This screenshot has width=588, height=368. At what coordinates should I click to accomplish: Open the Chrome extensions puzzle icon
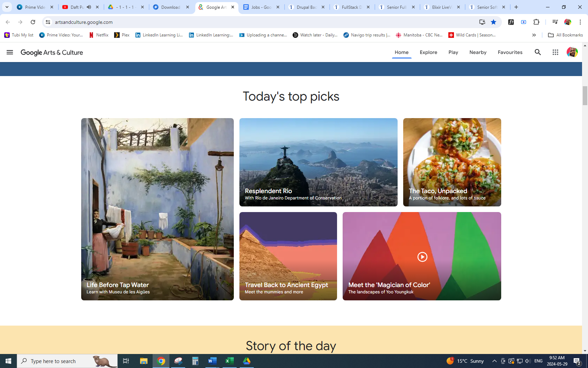pos(536,22)
